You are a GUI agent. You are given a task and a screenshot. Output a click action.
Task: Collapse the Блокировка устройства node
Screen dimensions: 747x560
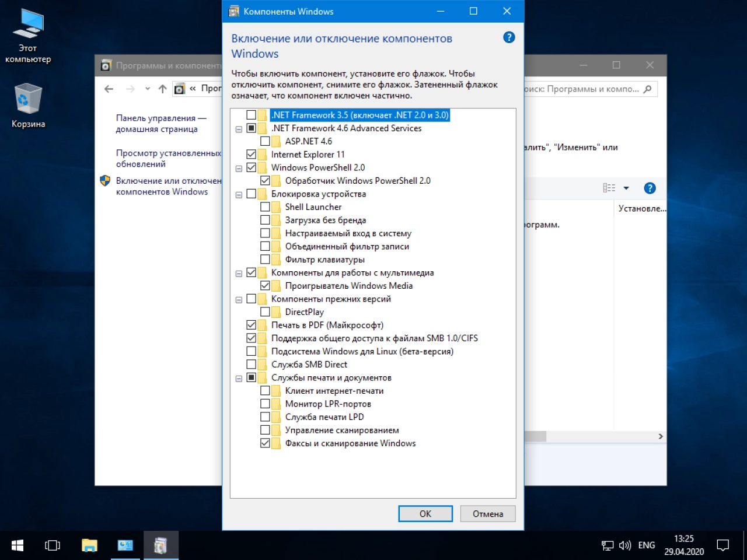click(x=239, y=194)
